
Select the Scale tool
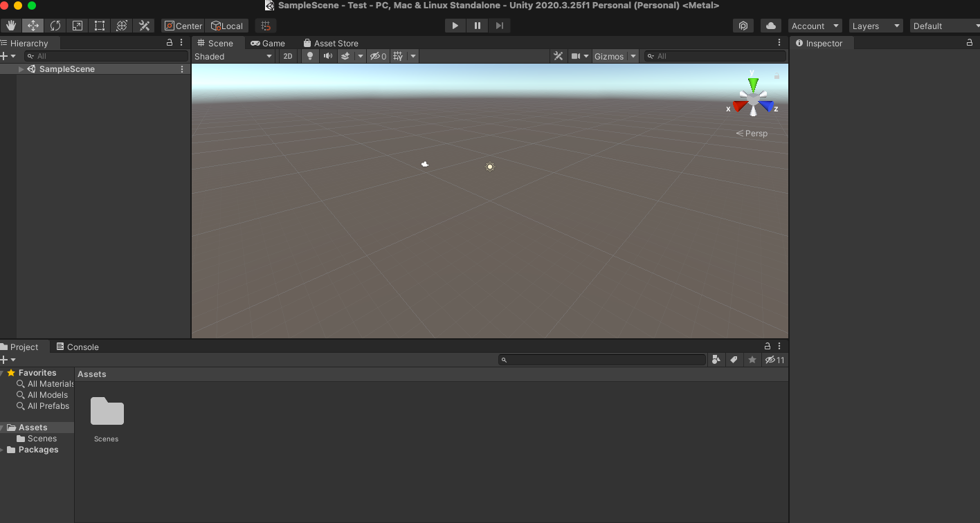click(x=77, y=26)
